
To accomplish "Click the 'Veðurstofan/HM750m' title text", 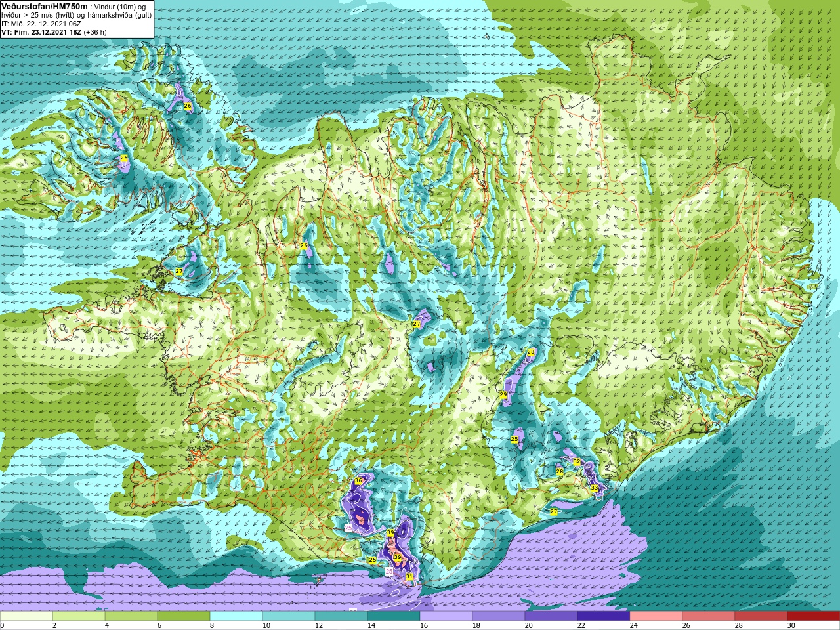I will (x=45, y=6).
